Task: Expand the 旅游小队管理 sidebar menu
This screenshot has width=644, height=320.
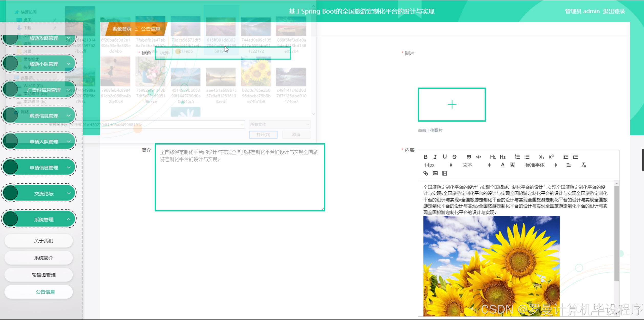Action: [39, 64]
